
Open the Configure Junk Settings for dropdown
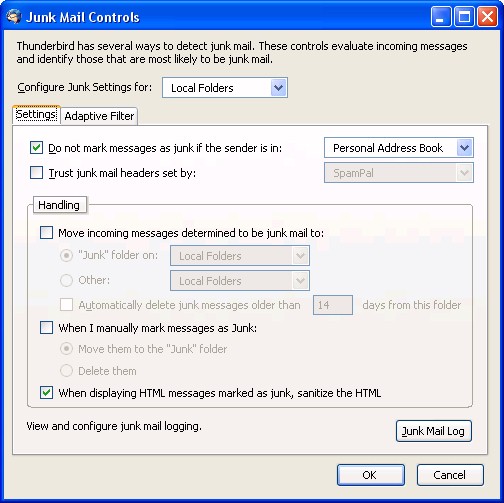(225, 88)
